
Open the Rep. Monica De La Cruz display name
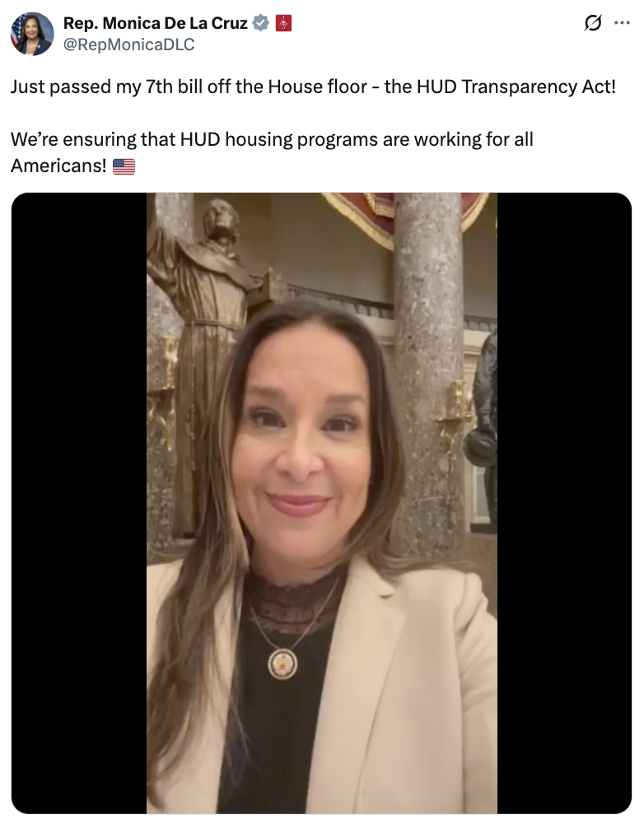point(155,23)
